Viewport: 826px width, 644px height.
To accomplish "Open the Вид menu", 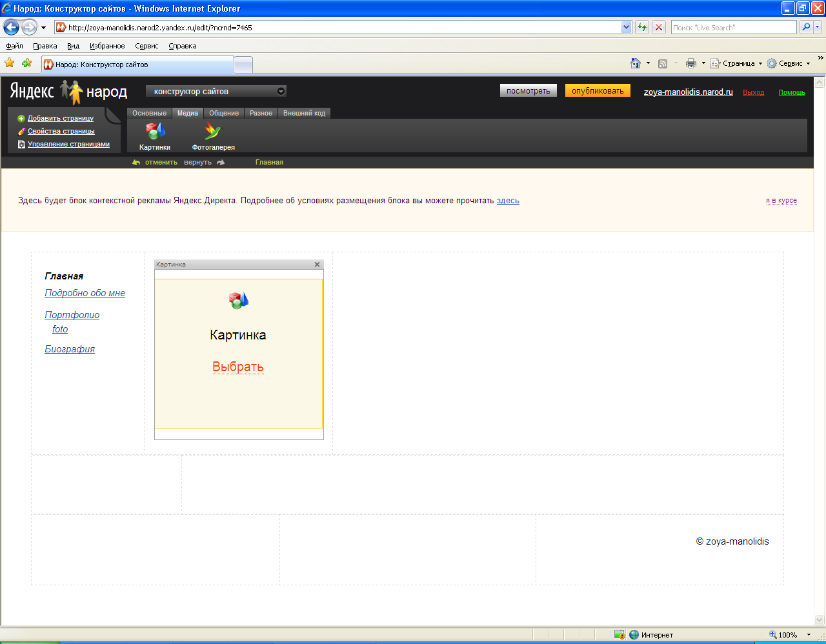I will coord(73,46).
